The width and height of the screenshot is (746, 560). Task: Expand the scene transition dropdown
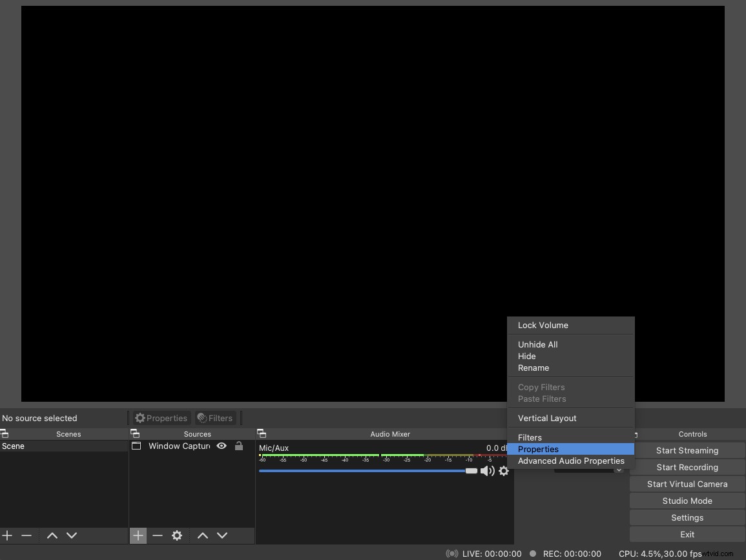pyautogui.click(x=619, y=469)
